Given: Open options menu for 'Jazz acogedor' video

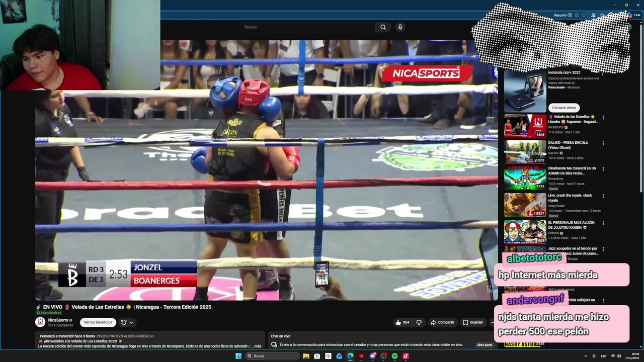Looking at the screenshot, I should 603,249.
